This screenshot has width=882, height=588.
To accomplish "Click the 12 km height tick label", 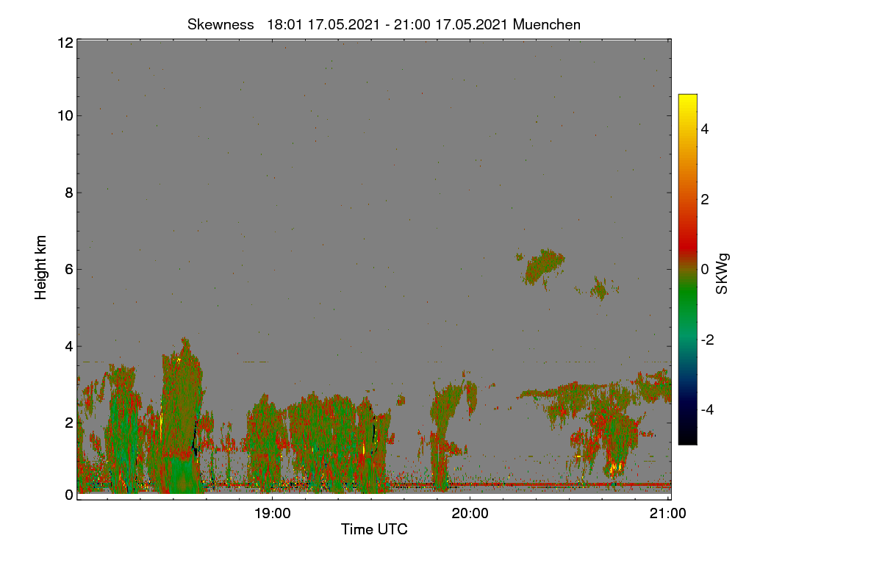I will [64, 43].
